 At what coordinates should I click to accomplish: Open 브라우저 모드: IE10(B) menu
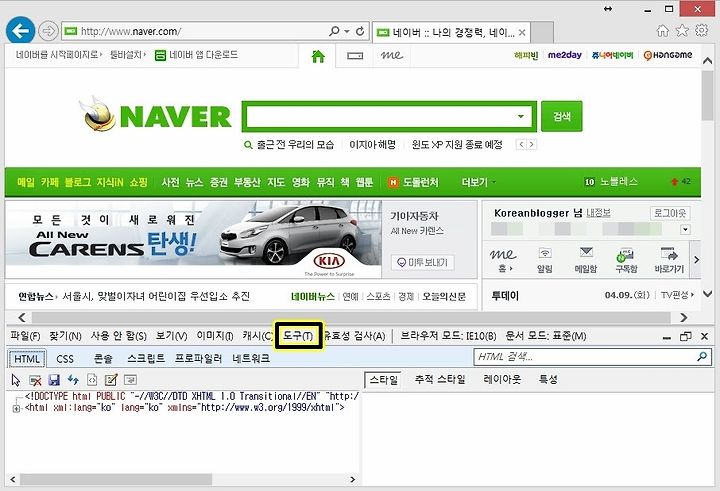[448, 336]
